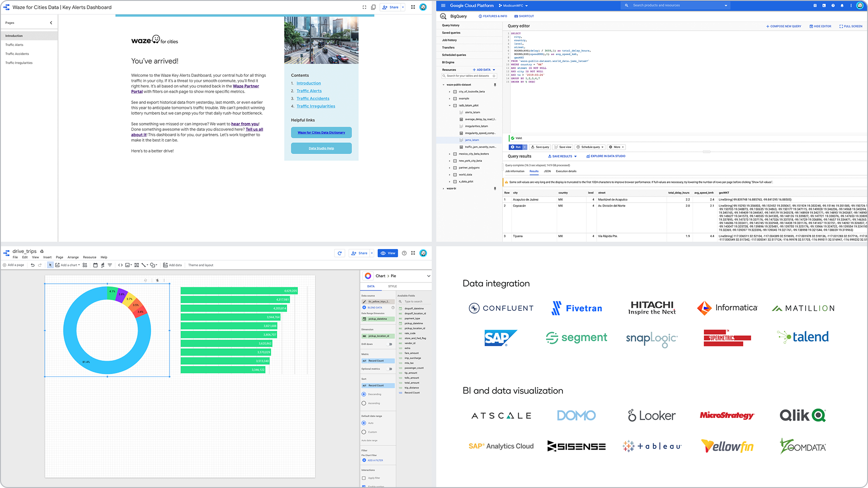Image resolution: width=868 pixels, height=488 pixels.
Task: Insert a date range control icon
Action: [95, 265]
